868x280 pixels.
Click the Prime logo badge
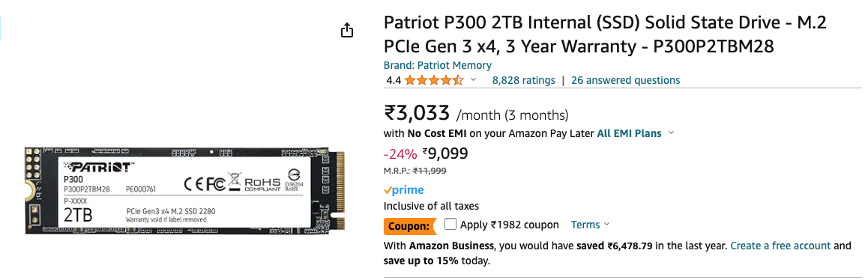click(404, 190)
